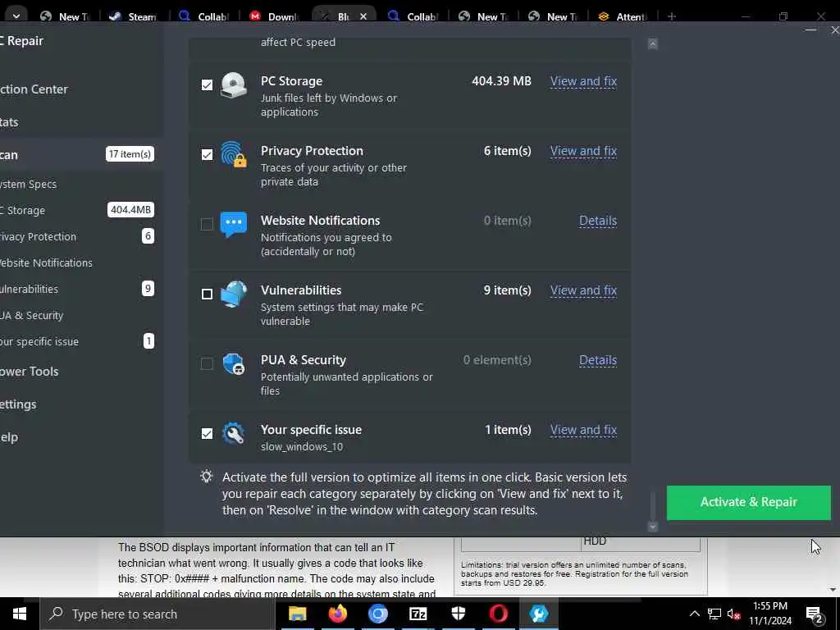840x630 pixels.
Task: Open Windows Security shield in taskbar
Action: (x=459, y=614)
